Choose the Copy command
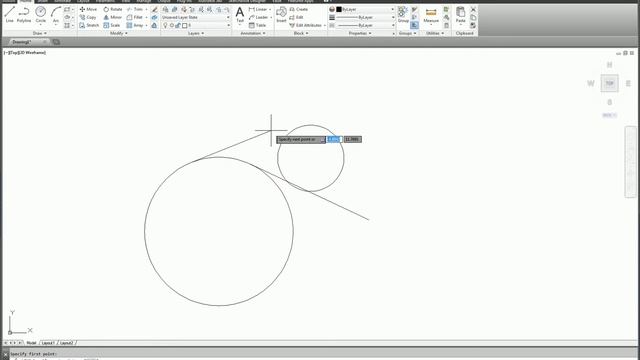 88,17
